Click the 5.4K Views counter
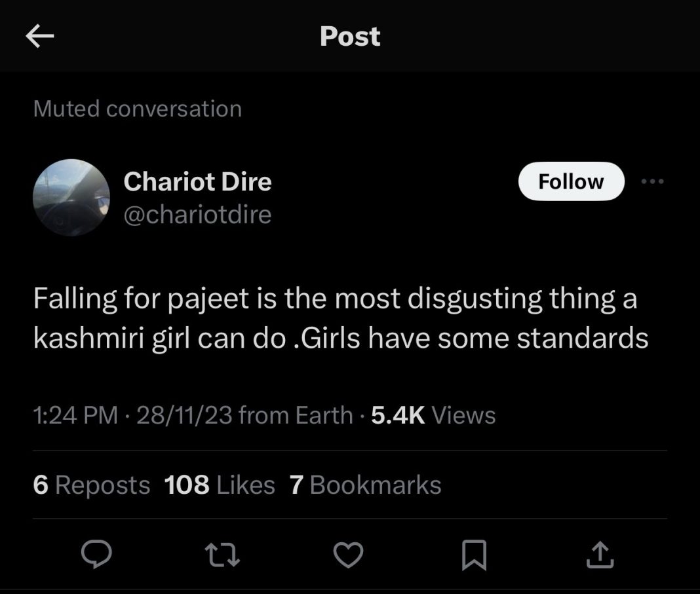This screenshot has width=700, height=594. [433, 415]
